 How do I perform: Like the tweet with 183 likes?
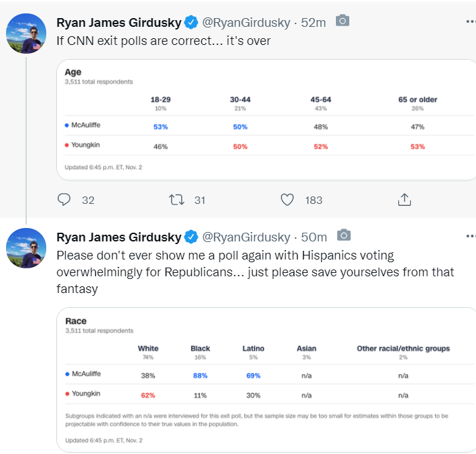[x=287, y=200]
